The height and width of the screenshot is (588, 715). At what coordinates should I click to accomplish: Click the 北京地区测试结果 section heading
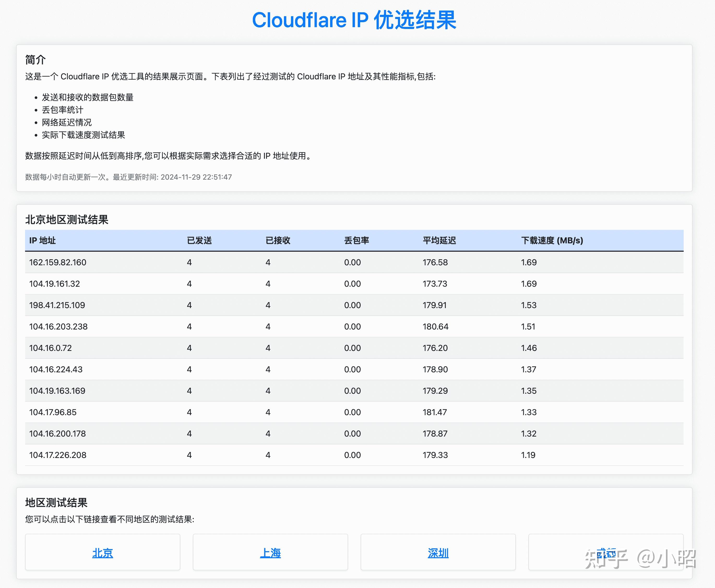67,220
